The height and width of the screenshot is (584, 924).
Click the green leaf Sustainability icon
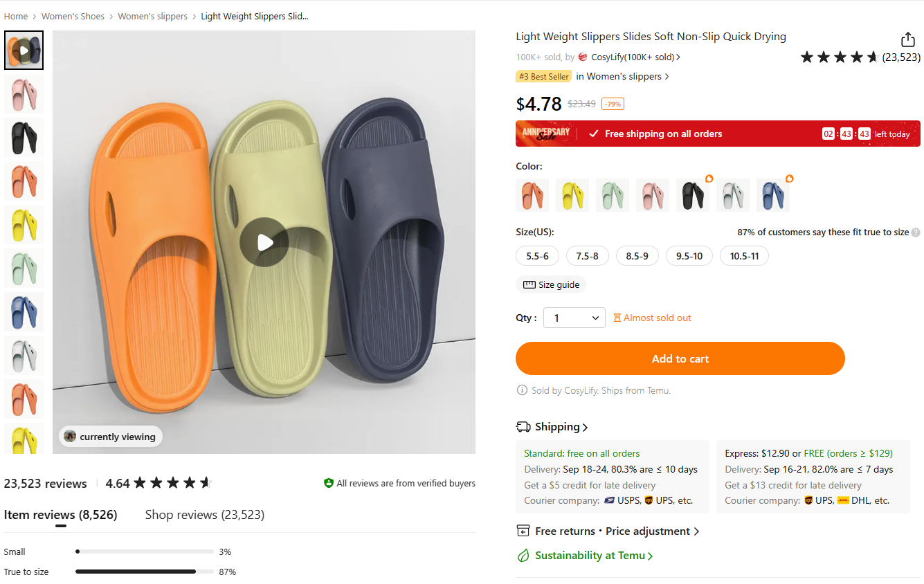(x=523, y=556)
